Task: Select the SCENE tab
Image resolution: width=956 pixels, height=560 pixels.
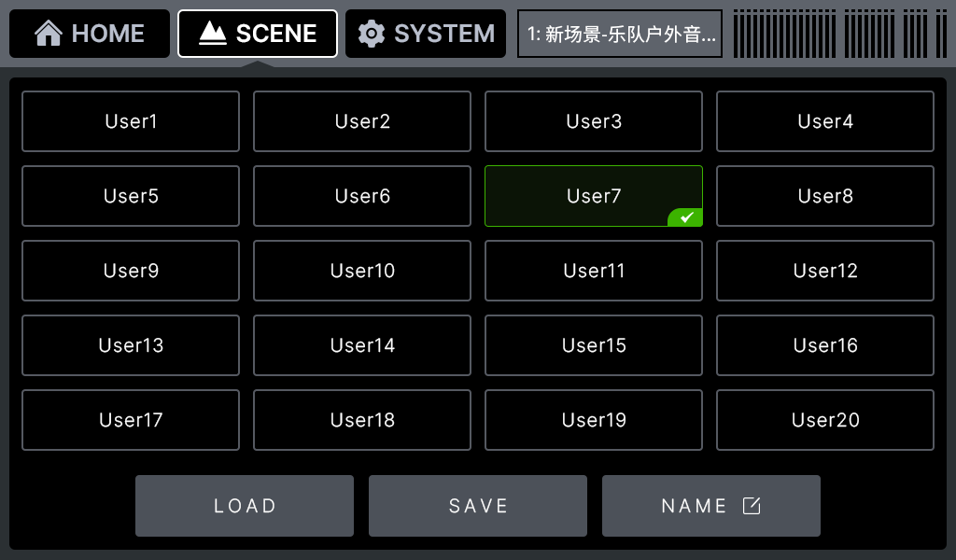Action: pos(257,33)
